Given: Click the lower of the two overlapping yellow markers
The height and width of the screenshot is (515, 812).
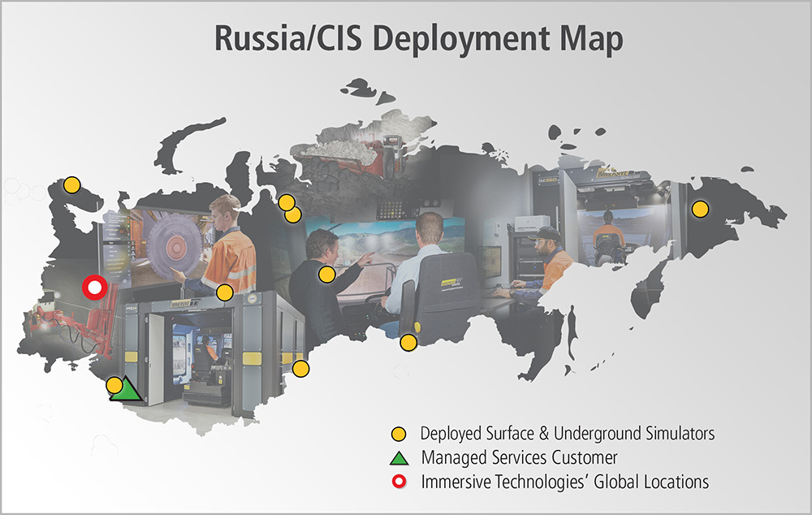Looking at the screenshot, I should click(294, 214).
